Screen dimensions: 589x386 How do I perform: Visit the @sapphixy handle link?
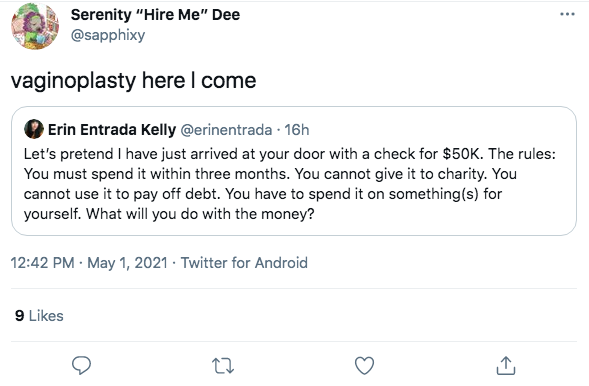click(108, 35)
